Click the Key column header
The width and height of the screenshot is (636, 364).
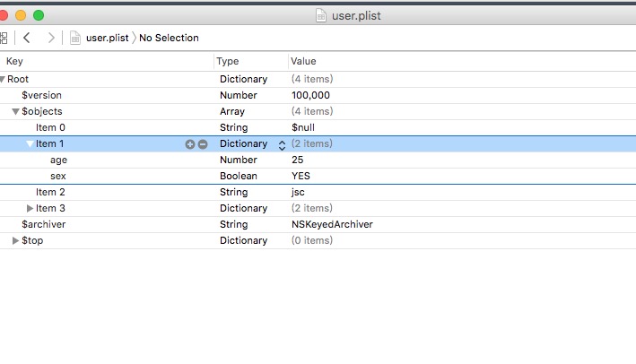15,61
